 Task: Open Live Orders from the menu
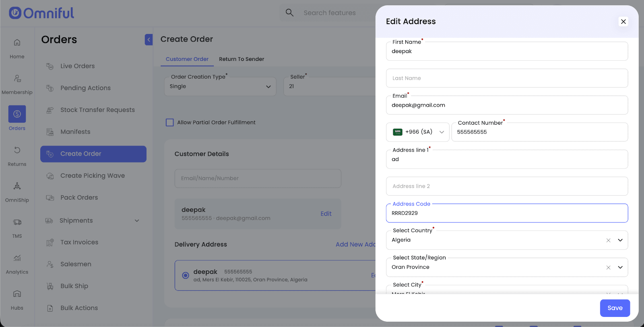(77, 66)
